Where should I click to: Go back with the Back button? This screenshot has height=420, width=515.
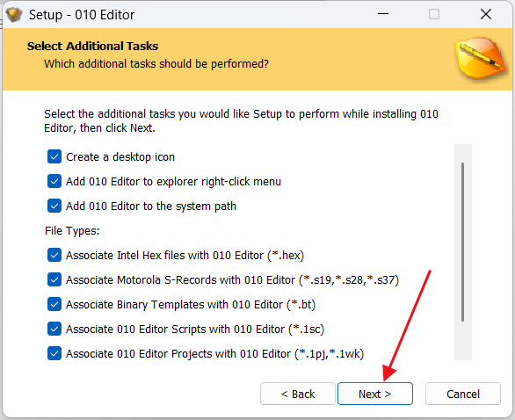298,394
